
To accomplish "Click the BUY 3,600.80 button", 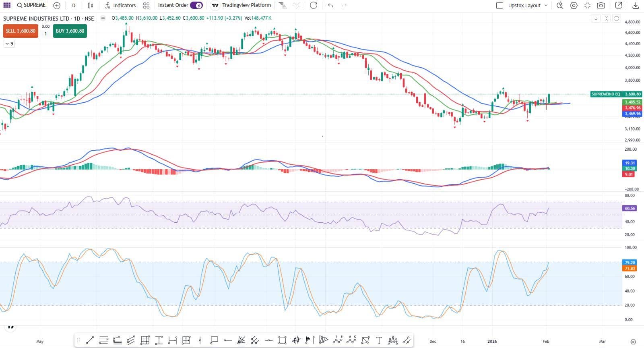I will pos(70,31).
